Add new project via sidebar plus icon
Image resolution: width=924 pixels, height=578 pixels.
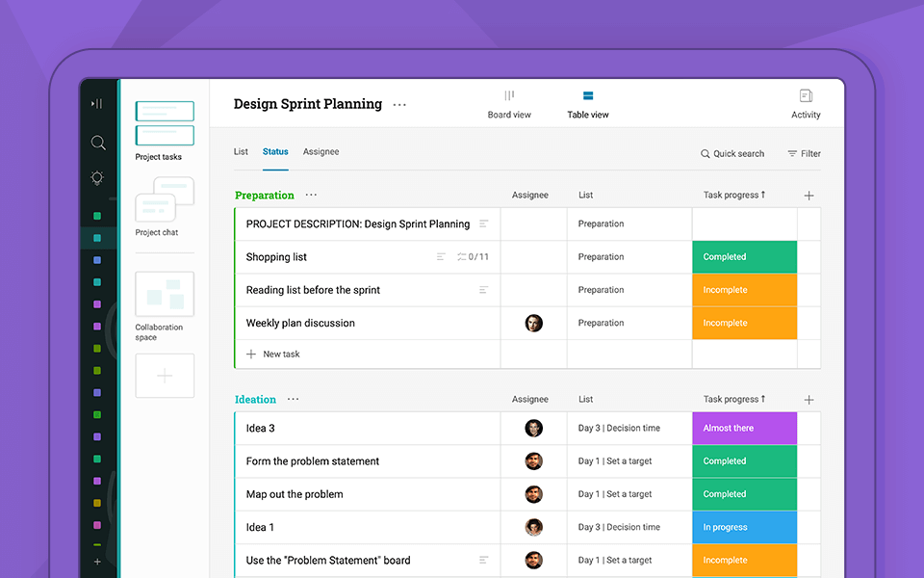[97, 562]
